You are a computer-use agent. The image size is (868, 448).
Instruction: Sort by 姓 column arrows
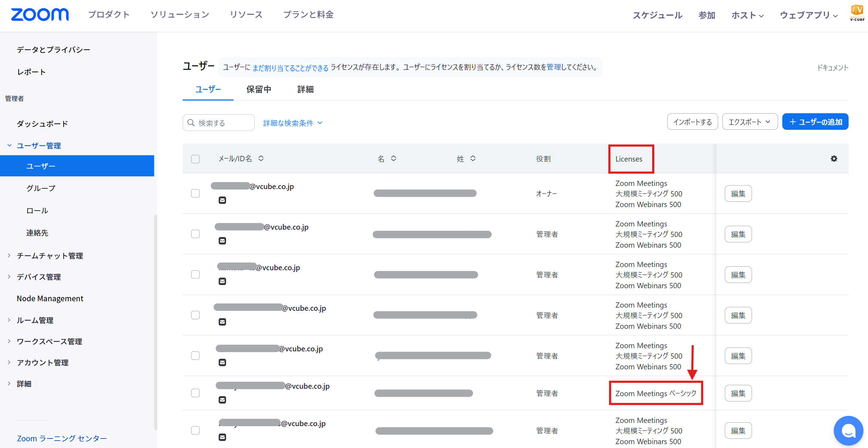(x=473, y=158)
